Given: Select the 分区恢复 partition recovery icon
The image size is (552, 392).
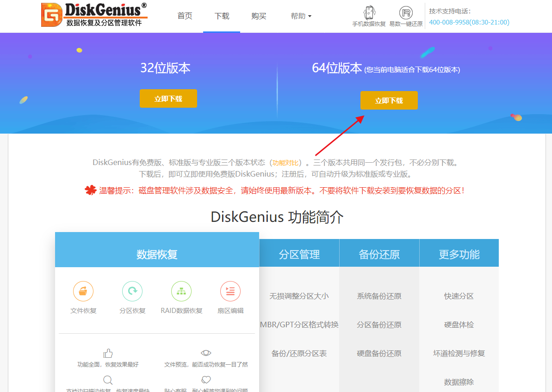Looking at the screenshot, I should click(x=132, y=291).
